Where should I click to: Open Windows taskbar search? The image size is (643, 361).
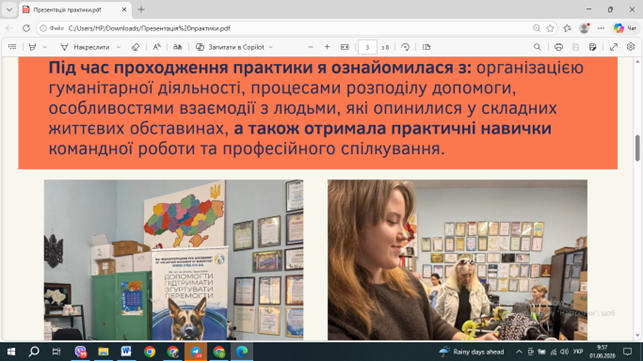point(34,352)
